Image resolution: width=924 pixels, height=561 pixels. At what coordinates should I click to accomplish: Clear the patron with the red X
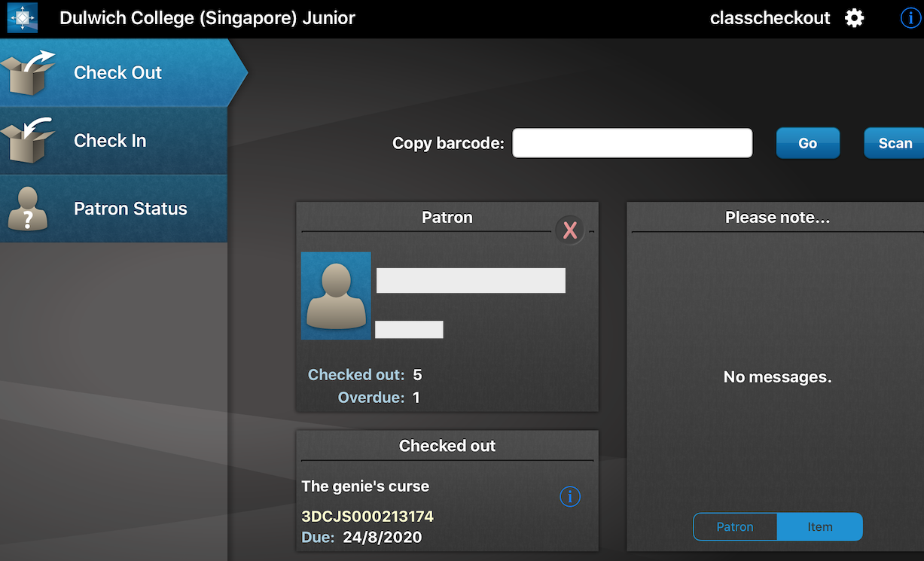[570, 230]
